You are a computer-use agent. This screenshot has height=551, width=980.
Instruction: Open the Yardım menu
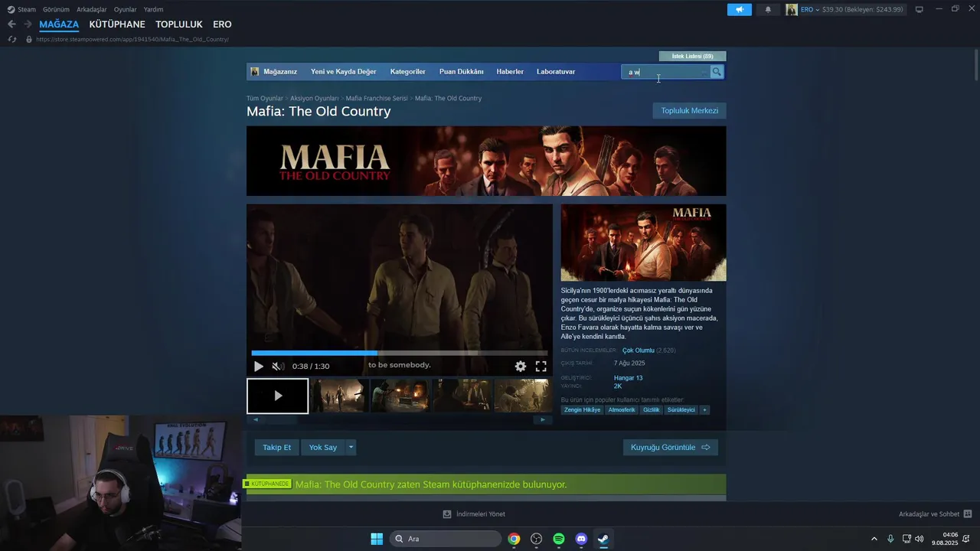[153, 10]
